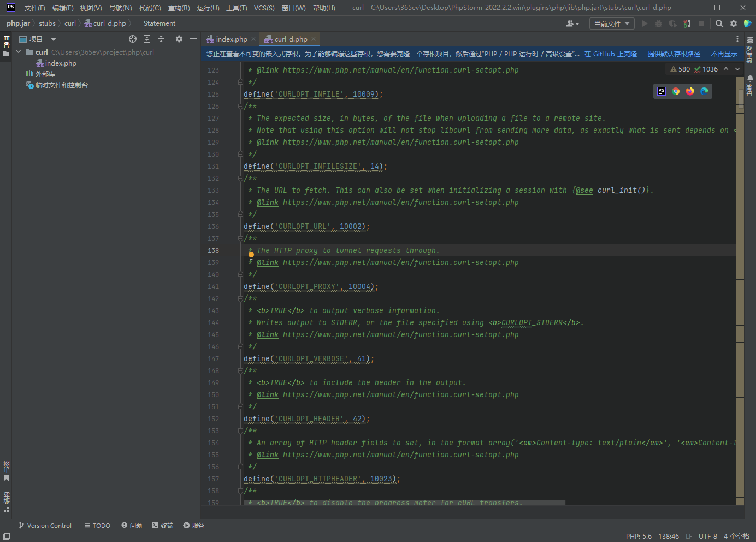
Task: Open the 编辑(E) menu
Action: coord(63,8)
